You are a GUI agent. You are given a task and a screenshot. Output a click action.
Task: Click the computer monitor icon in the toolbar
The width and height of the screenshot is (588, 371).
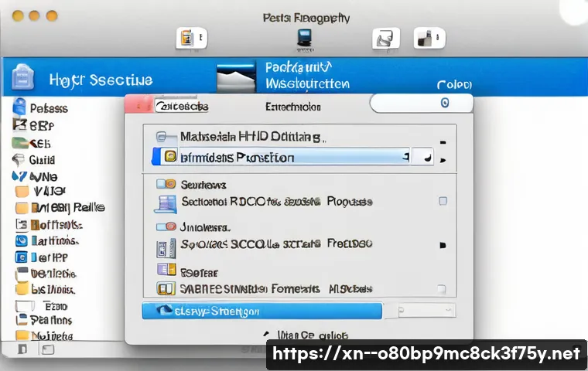(x=304, y=38)
